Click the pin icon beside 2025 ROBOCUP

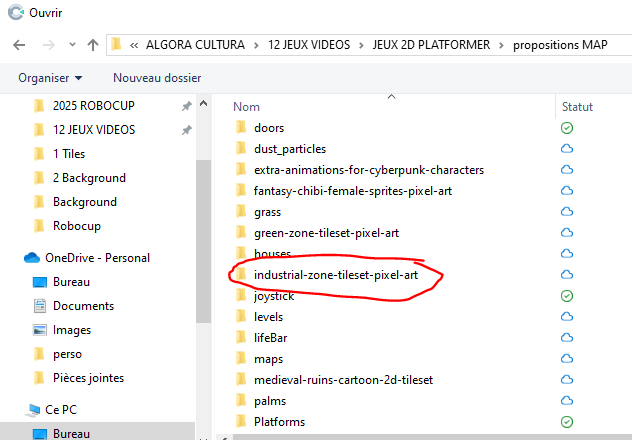(186, 106)
